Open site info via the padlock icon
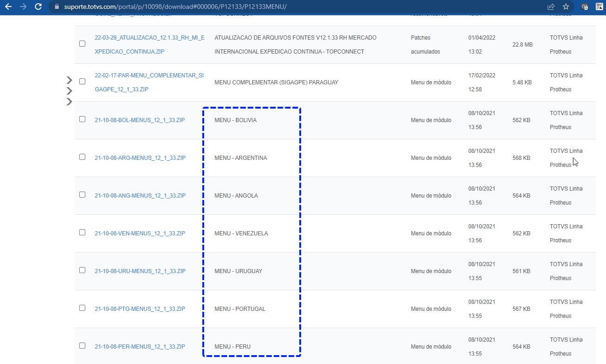 (x=57, y=7)
